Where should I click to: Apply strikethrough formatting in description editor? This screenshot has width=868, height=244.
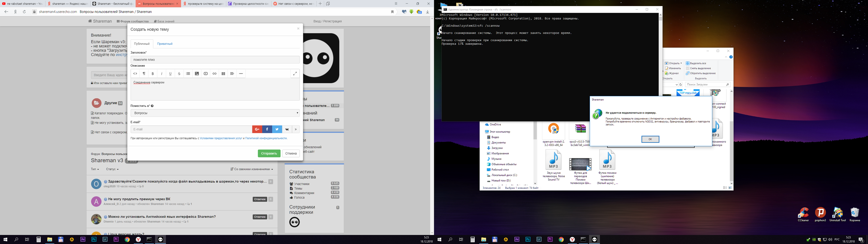[x=179, y=74]
